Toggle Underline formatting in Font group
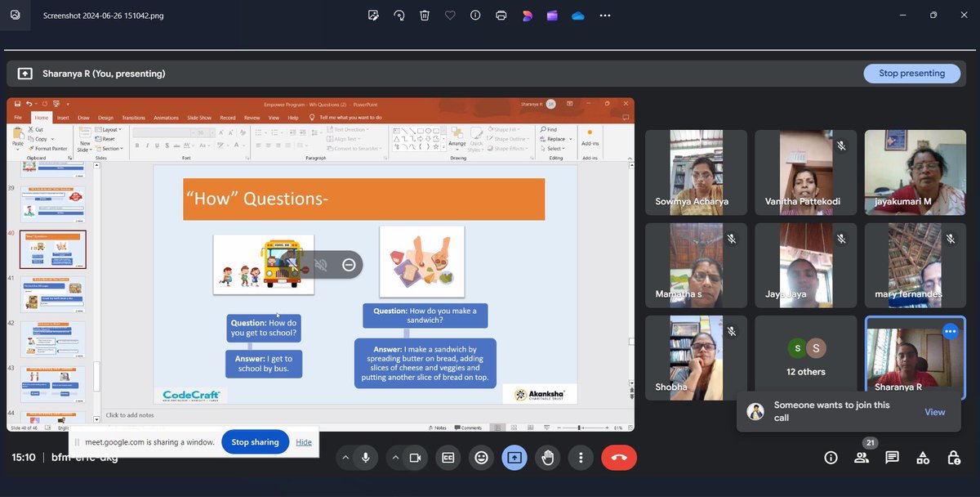This screenshot has height=497, width=980. pos(158,146)
